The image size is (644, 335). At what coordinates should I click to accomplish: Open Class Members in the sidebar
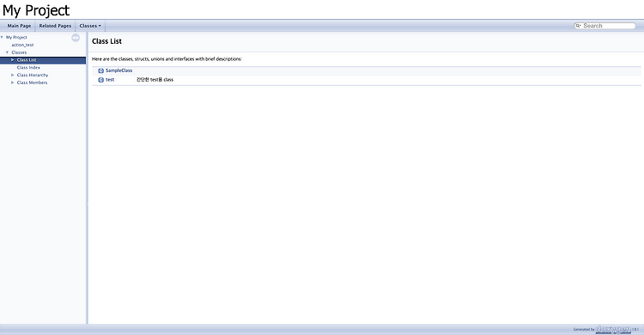point(32,82)
